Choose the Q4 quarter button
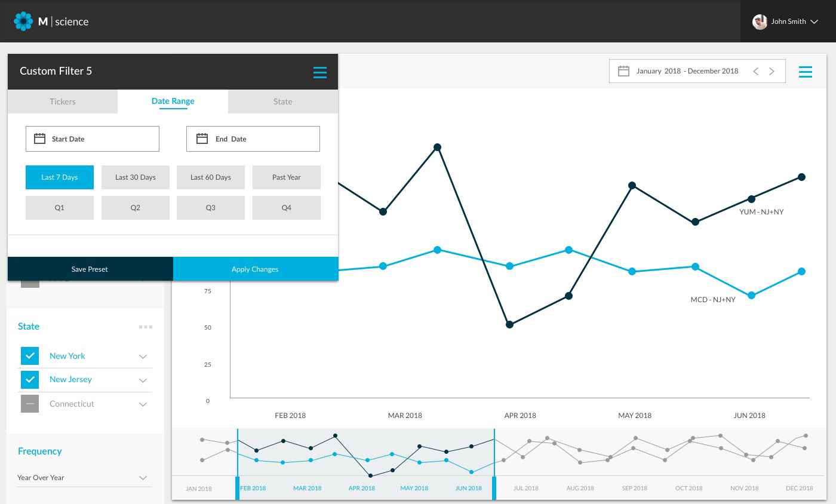Screen dimensions: 836x504 287,208
